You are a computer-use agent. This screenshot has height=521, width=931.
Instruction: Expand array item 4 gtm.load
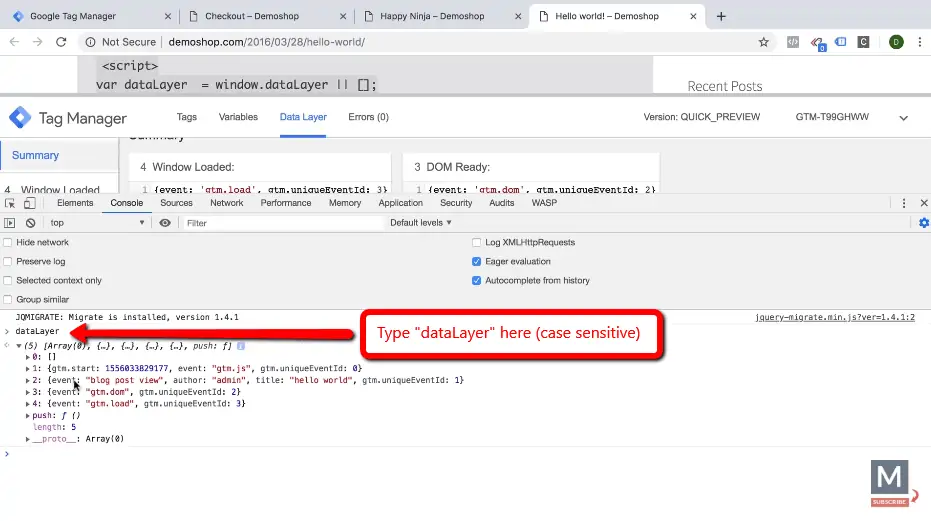coord(27,404)
